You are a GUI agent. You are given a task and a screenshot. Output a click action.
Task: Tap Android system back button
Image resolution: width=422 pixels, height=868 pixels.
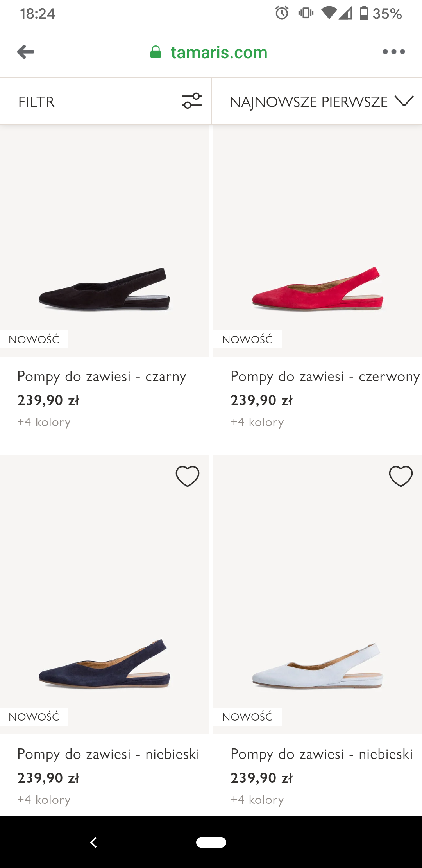coord(93,842)
